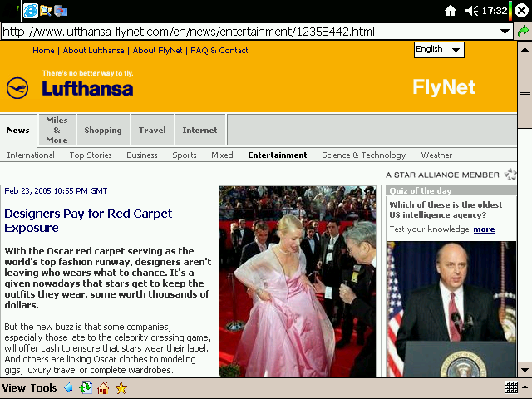
Task: Open the Home link in header
Action: pos(43,51)
